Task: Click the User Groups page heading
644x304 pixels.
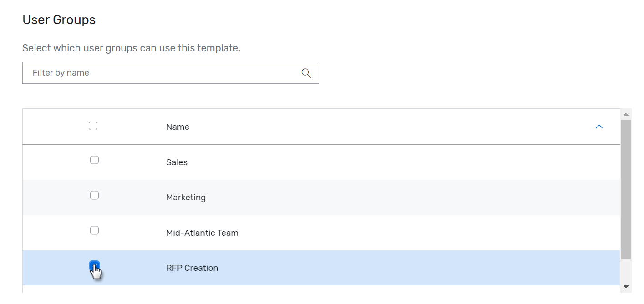Action: coord(59,20)
